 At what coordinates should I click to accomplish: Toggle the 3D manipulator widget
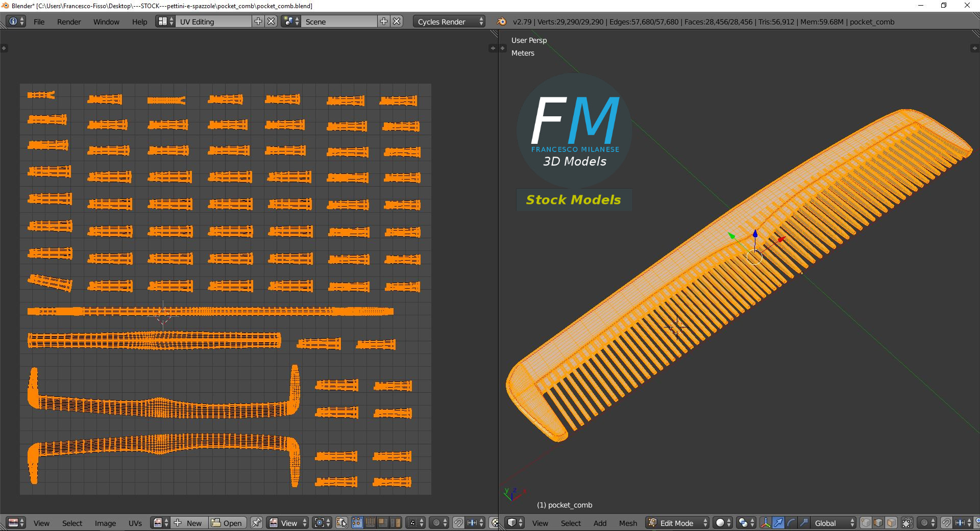(766, 523)
